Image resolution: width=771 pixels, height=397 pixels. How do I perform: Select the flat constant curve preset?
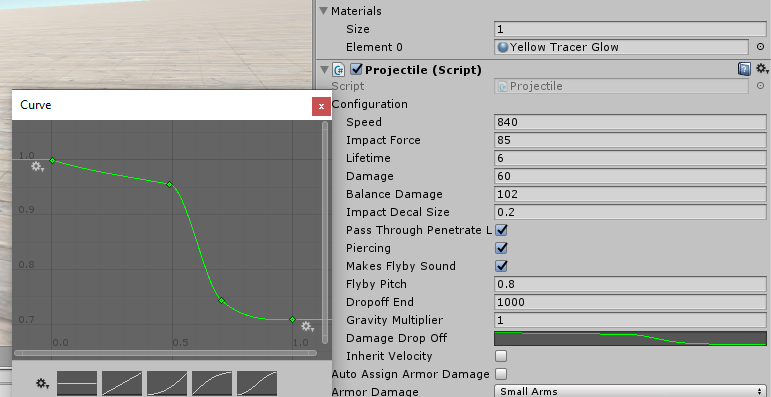point(77,383)
